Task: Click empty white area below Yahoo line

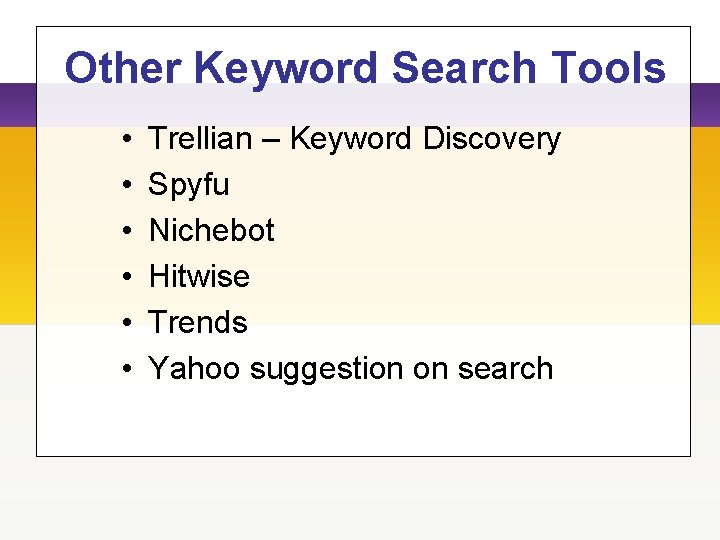Action: point(363,422)
